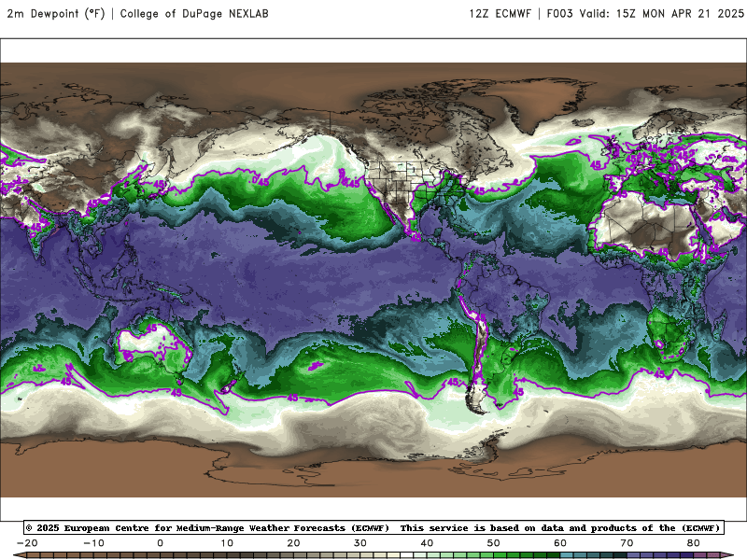Image resolution: width=747 pixels, height=560 pixels.
Task: Click the -20 tick label on color scale
Action: click(x=27, y=543)
